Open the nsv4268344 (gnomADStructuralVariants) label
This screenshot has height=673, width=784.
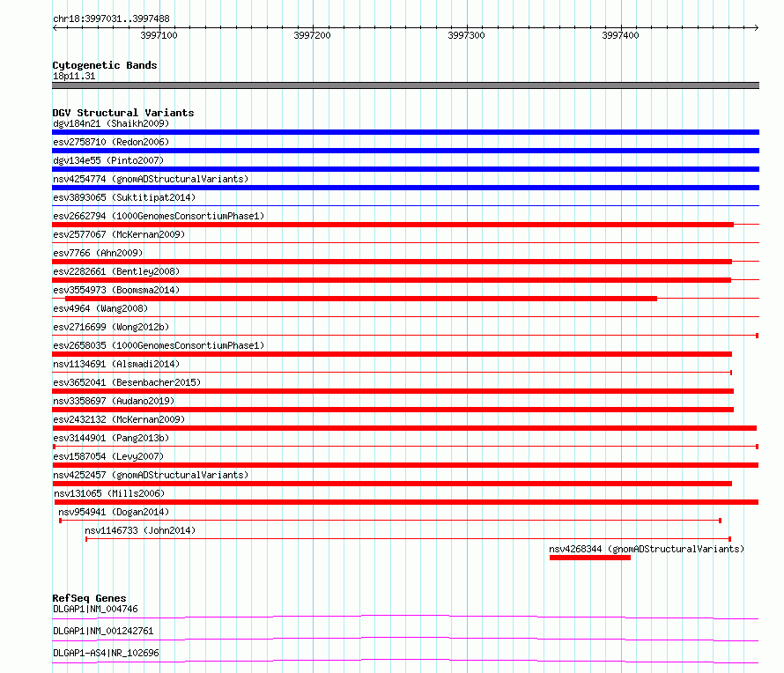(x=647, y=549)
